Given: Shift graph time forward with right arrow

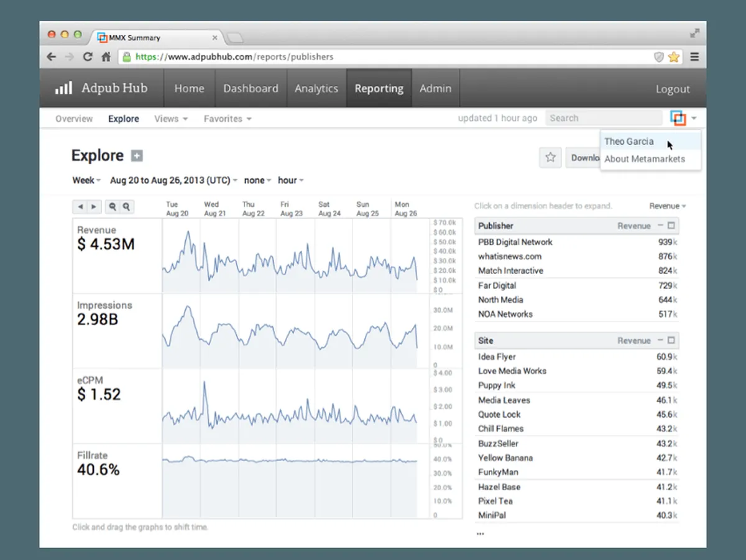Looking at the screenshot, I should 94,207.
